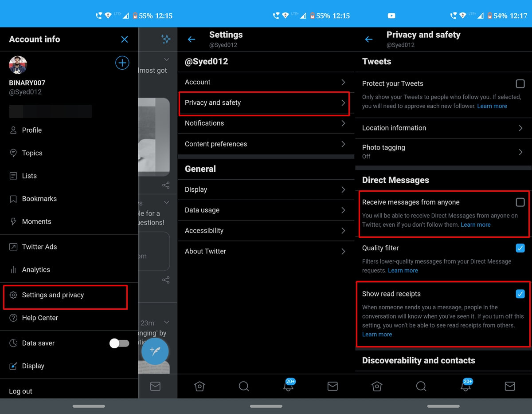The height and width of the screenshot is (414, 532).
Task: Expand the Accessibility row chevron
Action: point(343,231)
